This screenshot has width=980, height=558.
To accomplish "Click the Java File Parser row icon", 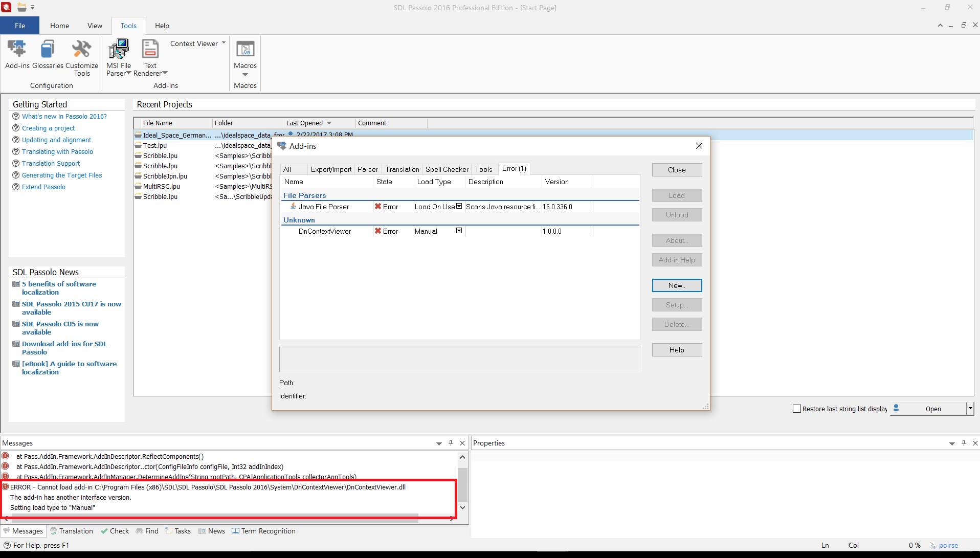I will 293,206.
